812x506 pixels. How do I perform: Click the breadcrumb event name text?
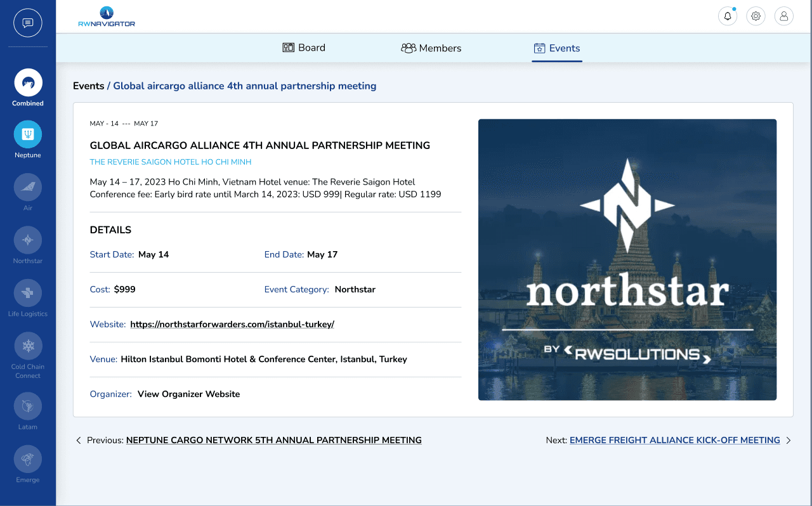pyautogui.click(x=245, y=86)
